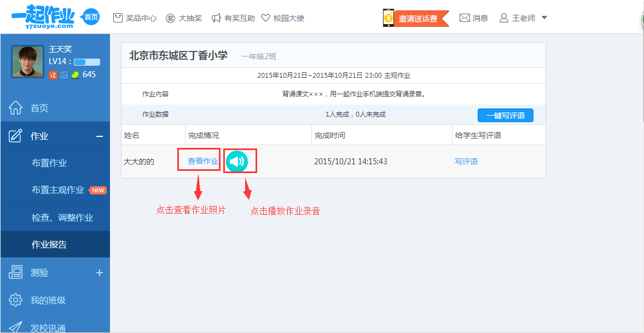Click the 给学生写评语 column header

(478, 135)
